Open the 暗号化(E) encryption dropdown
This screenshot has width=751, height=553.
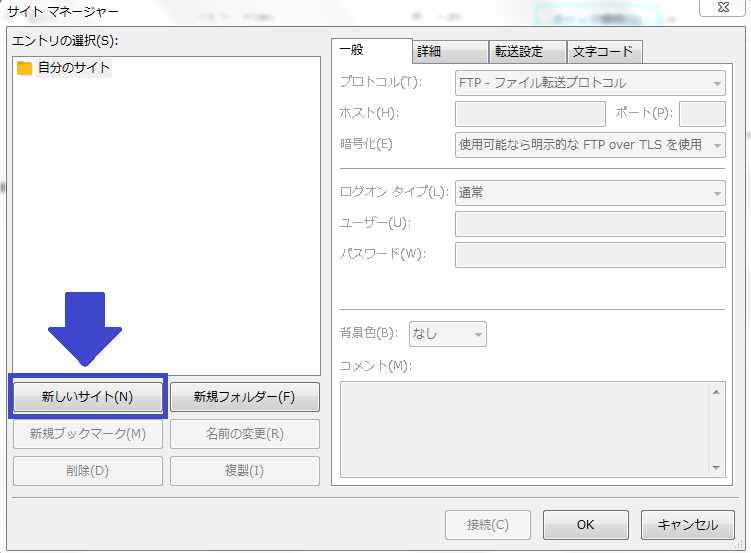pyautogui.click(x=590, y=144)
